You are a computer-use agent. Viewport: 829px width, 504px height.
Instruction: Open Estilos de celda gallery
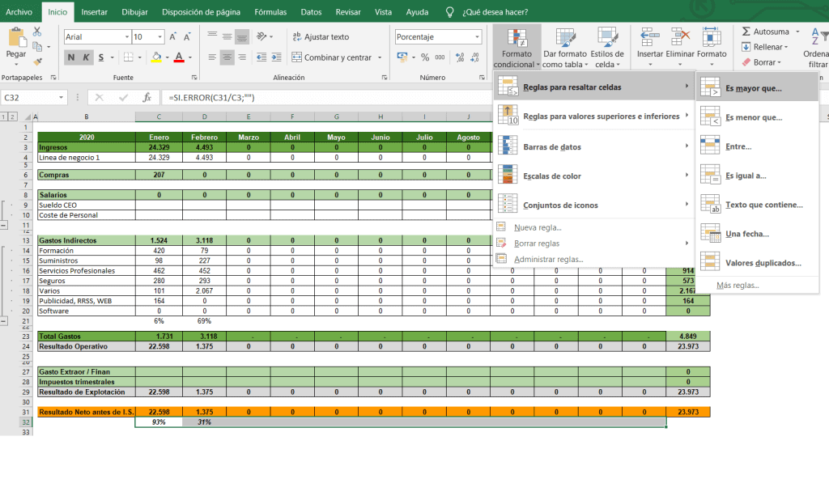point(607,48)
